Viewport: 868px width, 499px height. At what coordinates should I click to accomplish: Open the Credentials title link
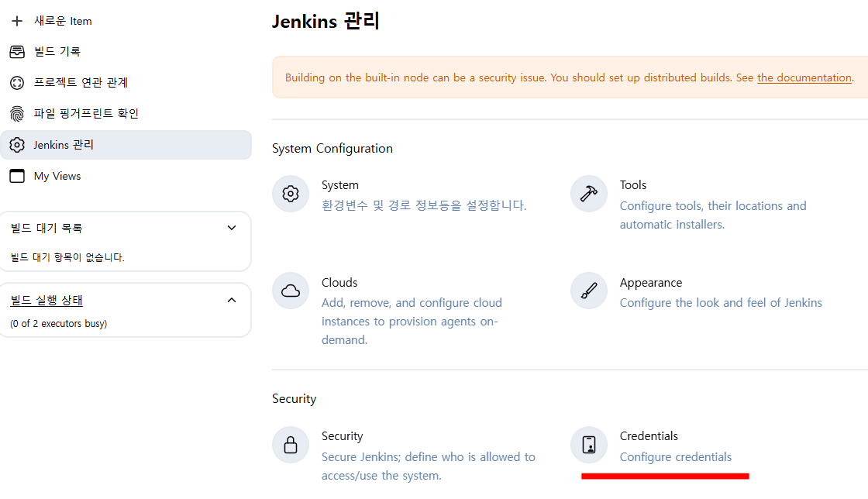[649, 436]
